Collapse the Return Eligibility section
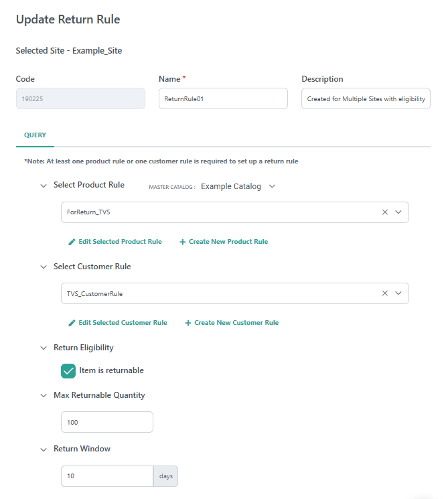This screenshot has height=499, width=448. pyautogui.click(x=44, y=348)
